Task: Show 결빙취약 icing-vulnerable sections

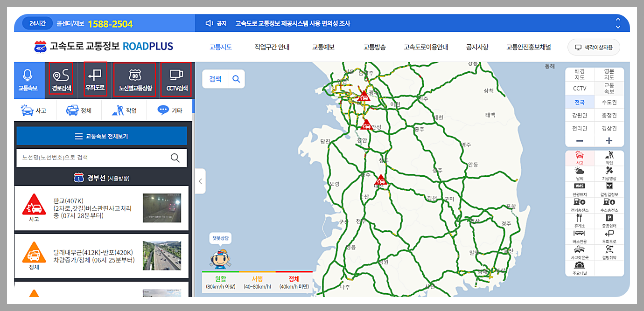Action: click(609, 253)
